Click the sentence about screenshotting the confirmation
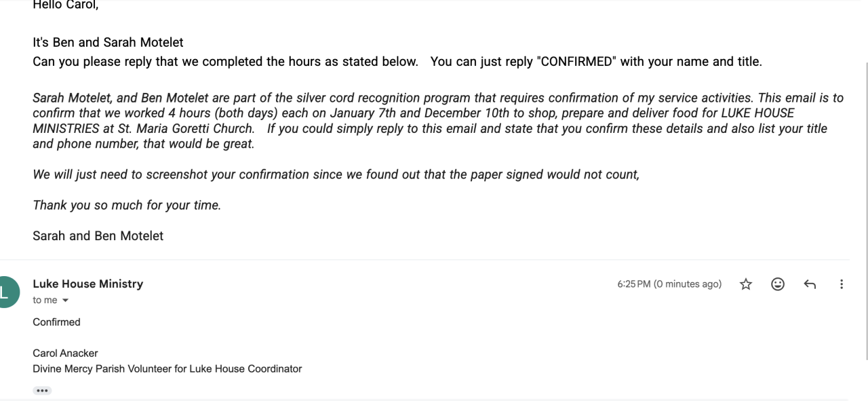The height and width of the screenshot is (407, 868). 336,174
